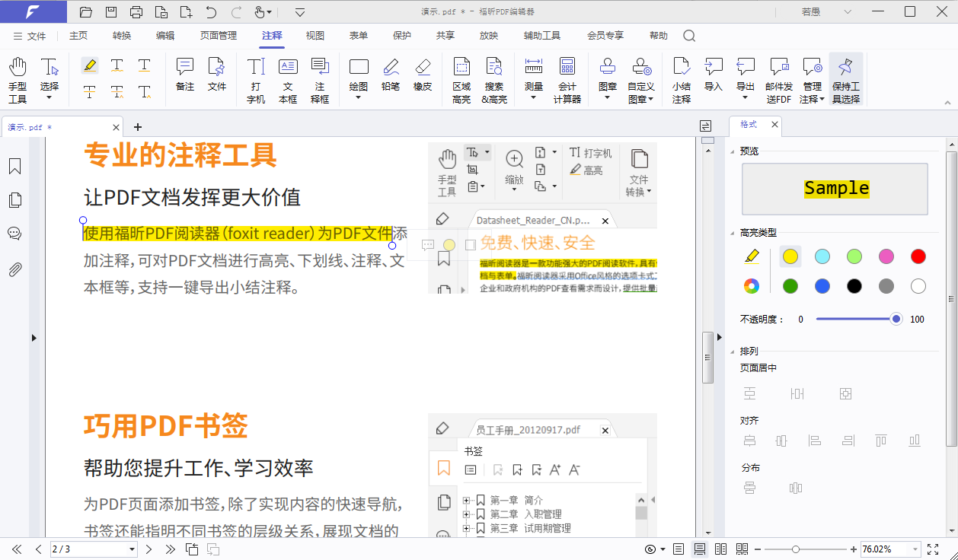This screenshot has width=958, height=560.
Task: Select the straight underline markup tool
Action: click(x=145, y=65)
